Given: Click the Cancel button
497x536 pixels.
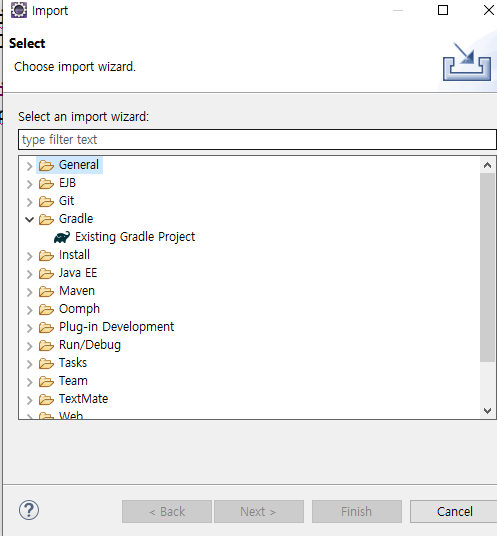Looking at the screenshot, I should pos(454,512).
